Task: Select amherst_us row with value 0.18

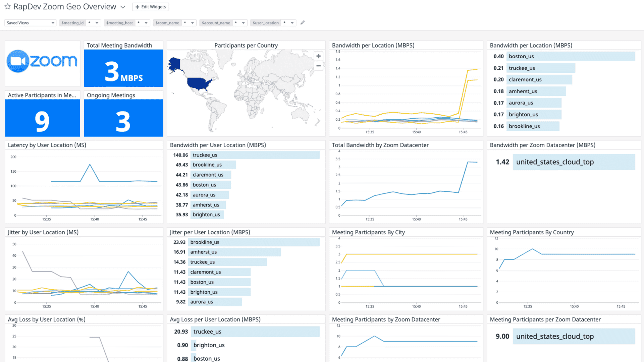Action: (x=529, y=91)
